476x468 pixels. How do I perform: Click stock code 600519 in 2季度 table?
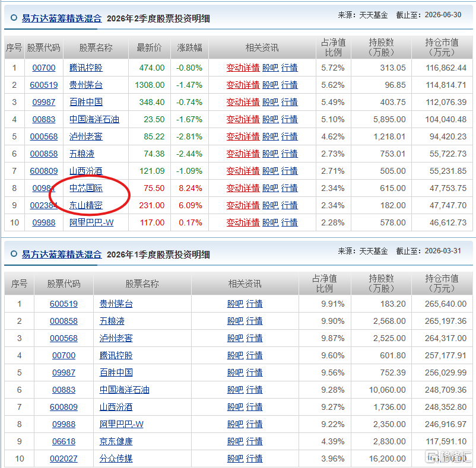(44, 85)
